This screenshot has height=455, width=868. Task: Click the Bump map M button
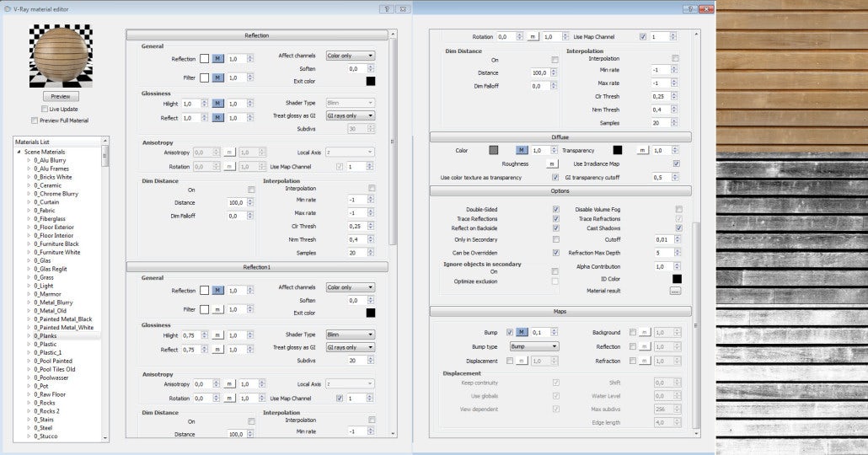point(521,333)
